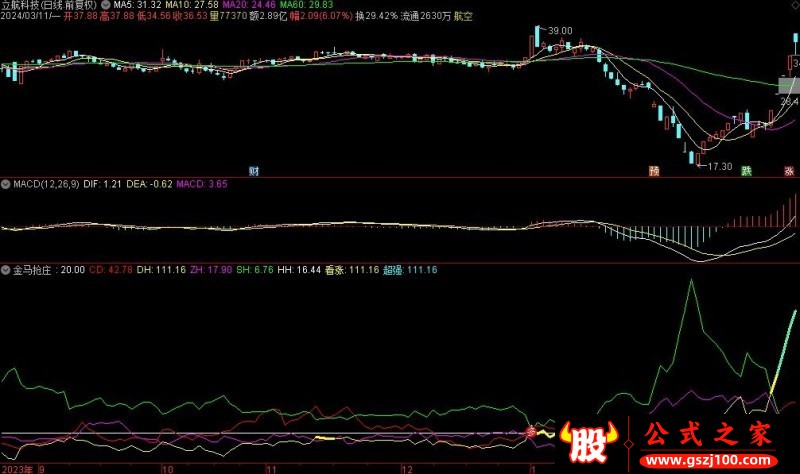The image size is (800, 474).
Task: Click the MA5: 31.32 label
Action: coord(137,5)
